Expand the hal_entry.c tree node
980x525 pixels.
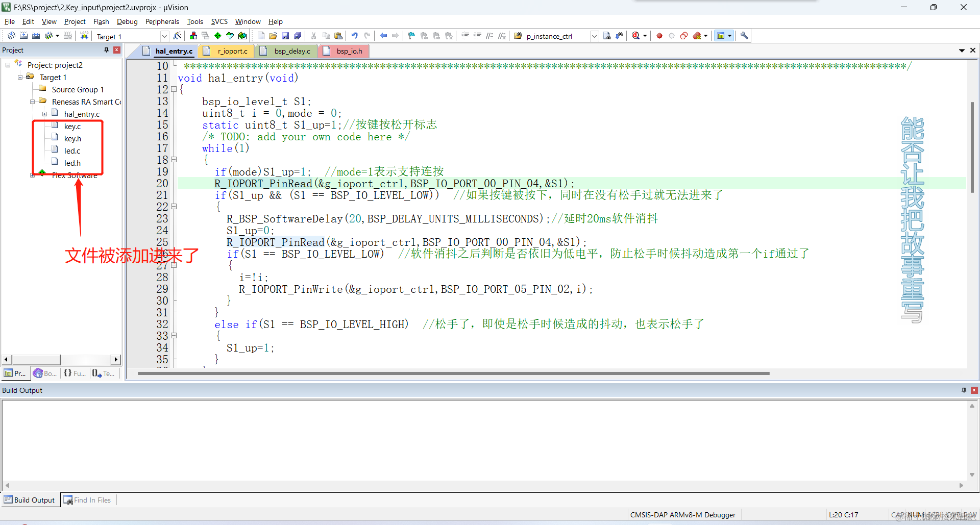click(44, 114)
